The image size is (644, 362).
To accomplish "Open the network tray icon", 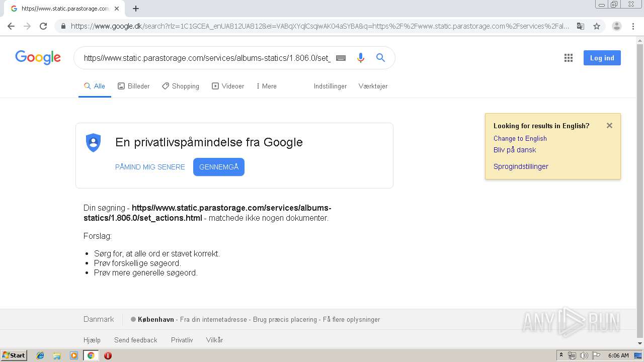I will [x=572, y=355].
